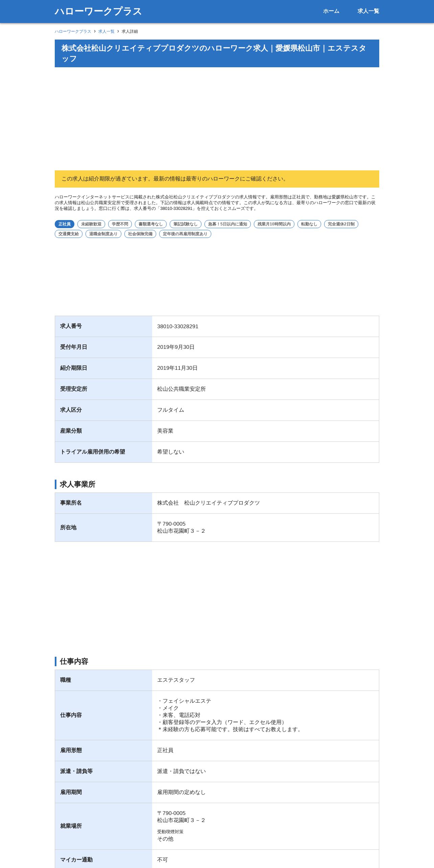434x868 pixels.
Task: Click 希望しない trial employment value
Action: coord(171,452)
